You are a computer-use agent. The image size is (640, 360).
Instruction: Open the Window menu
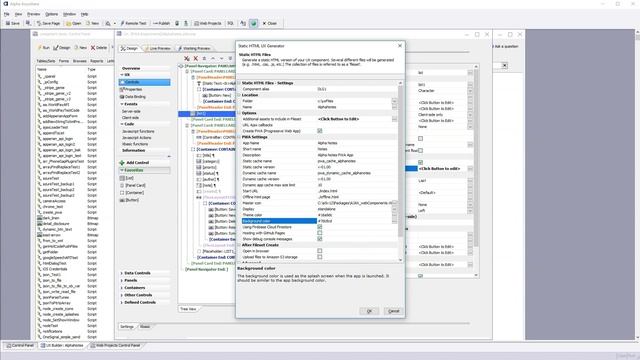[x=69, y=14]
